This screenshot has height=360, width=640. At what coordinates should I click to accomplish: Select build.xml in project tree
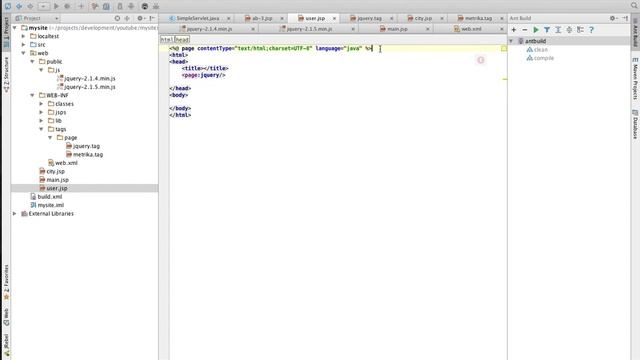(49, 197)
